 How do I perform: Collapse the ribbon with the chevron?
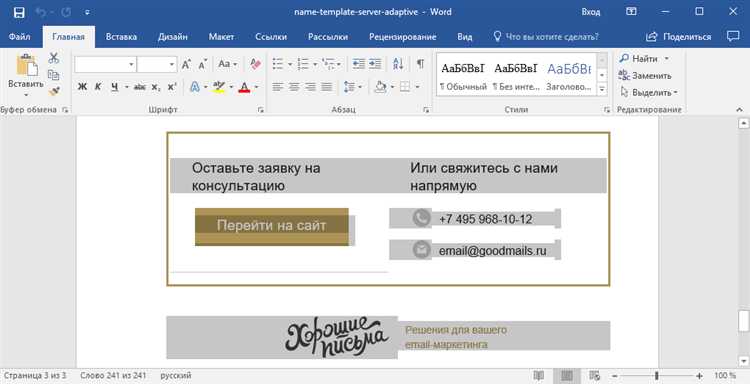point(740,110)
